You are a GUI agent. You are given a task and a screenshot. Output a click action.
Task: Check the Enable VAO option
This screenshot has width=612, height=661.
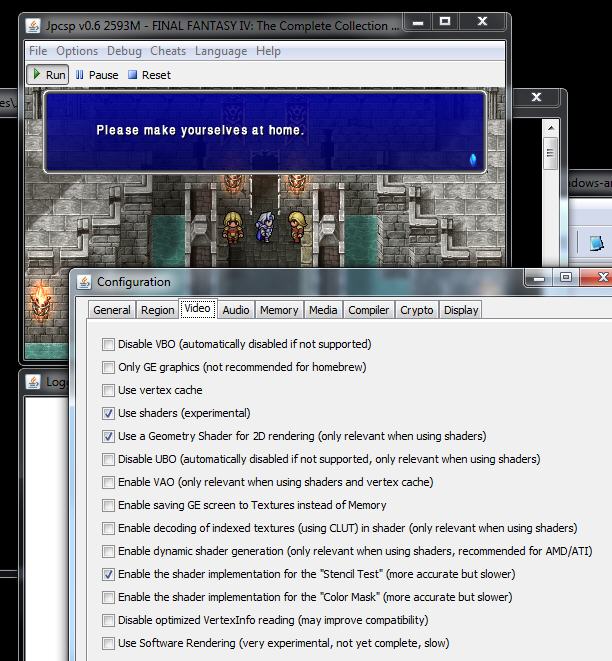click(108, 482)
